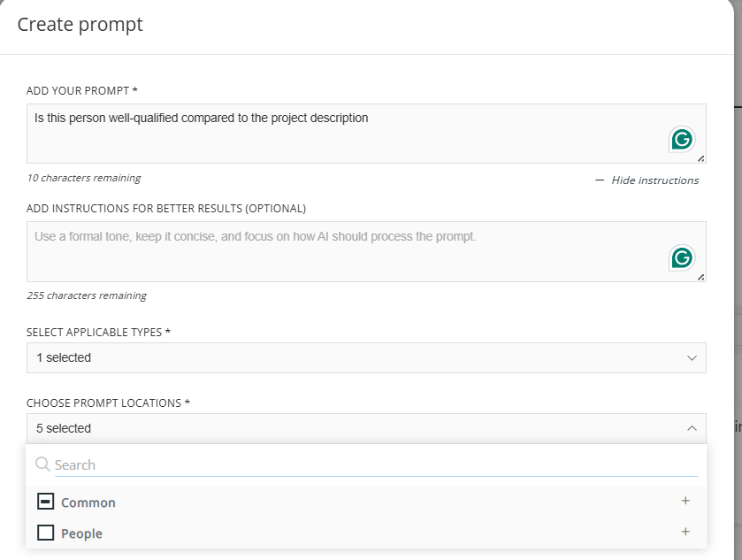The image size is (742, 560).
Task: Click the resize grip of the prompt text area
Action: pyautogui.click(x=701, y=158)
